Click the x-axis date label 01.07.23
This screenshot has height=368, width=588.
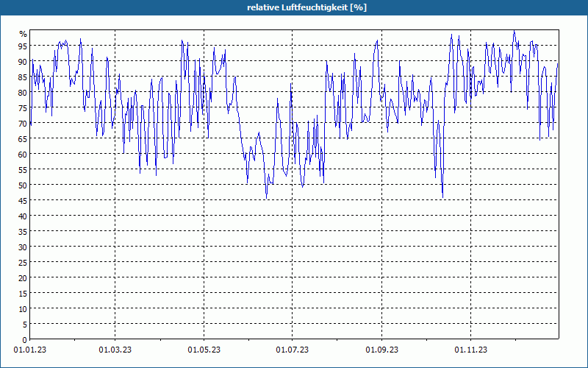(x=292, y=350)
